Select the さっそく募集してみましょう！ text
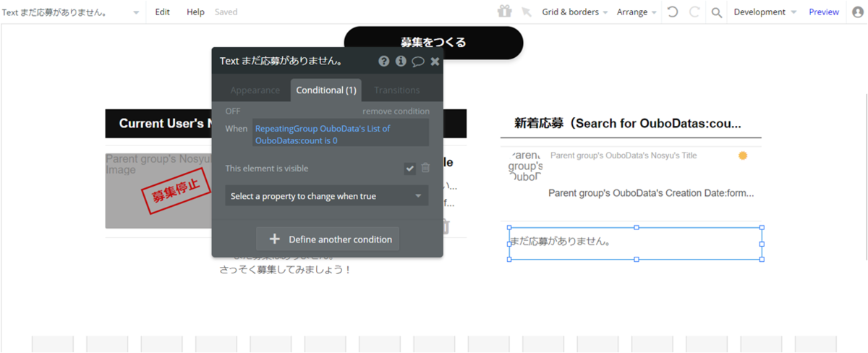Viewport: 868px width, 353px height. (286, 270)
